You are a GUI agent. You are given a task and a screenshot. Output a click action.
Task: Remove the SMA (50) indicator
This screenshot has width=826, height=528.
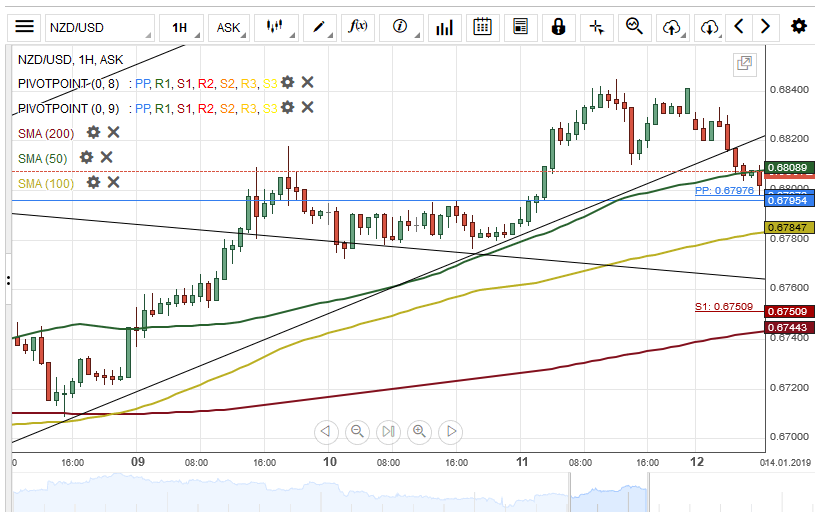pyautogui.click(x=107, y=157)
